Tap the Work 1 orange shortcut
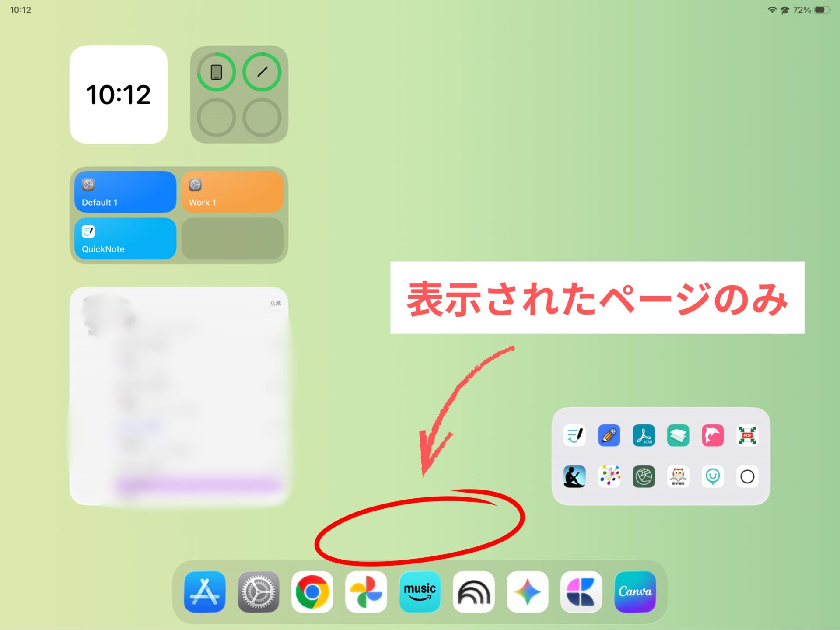The image size is (840, 630). tap(232, 192)
